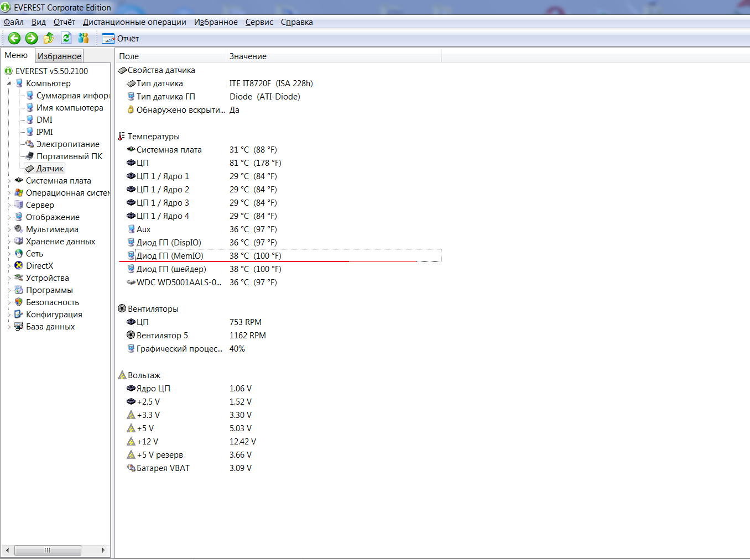The width and height of the screenshot is (750, 560).
Task: Click the Вольтаж warning group icon
Action: [122, 375]
